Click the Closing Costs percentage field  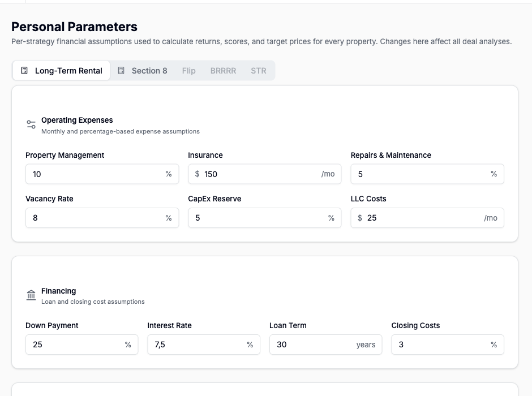[x=447, y=345]
